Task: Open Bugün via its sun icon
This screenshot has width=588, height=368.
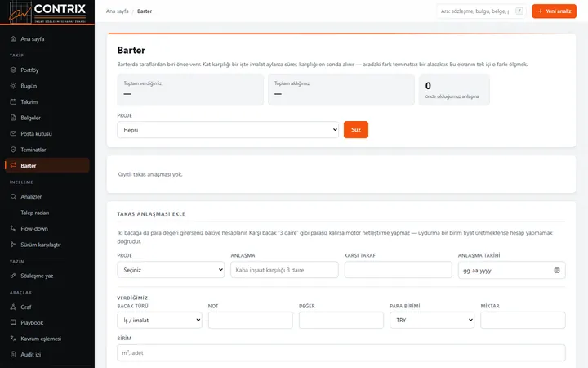Action: click(x=13, y=86)
